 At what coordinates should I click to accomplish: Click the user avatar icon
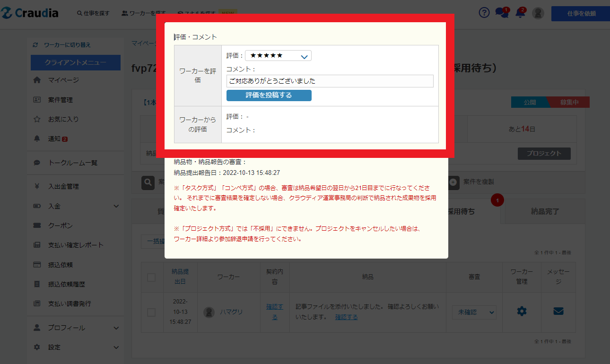point(538,13)
